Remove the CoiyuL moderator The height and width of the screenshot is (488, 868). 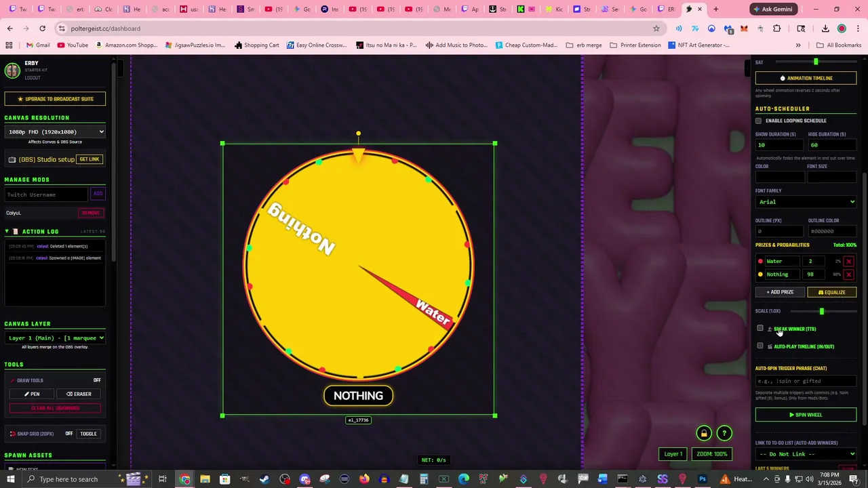(91, 213)
